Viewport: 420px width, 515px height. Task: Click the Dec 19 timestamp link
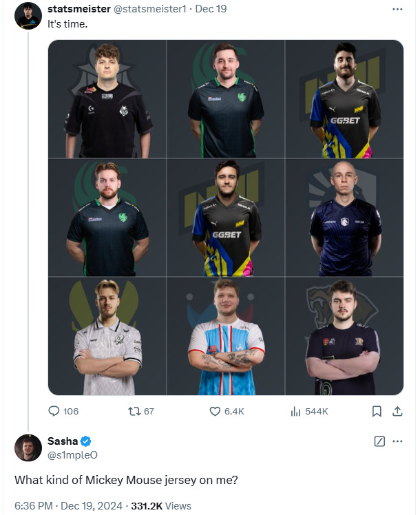[x=210, y=9]
